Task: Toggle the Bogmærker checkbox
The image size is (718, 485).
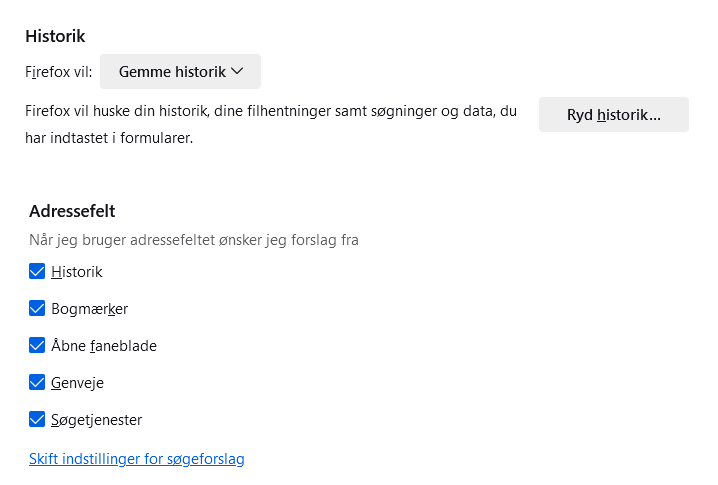Action: pyautogui.click(x=37, y=308)
